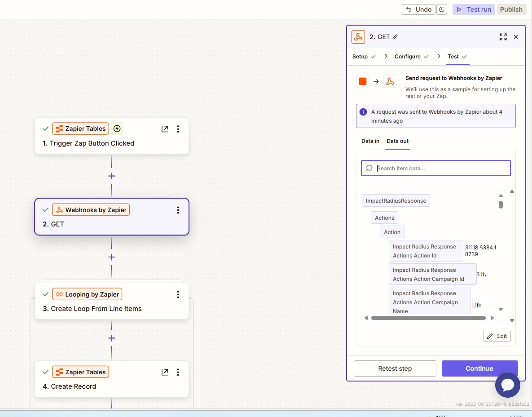Add a step after the GET step
This screenshot has height=417, width=532.
click(112, 257)
